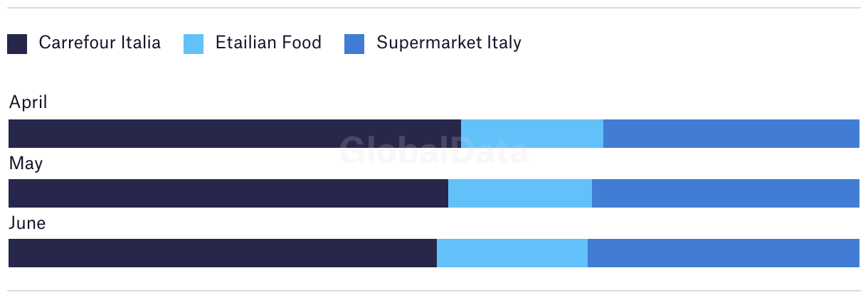Select the May row label

point(26,164)
